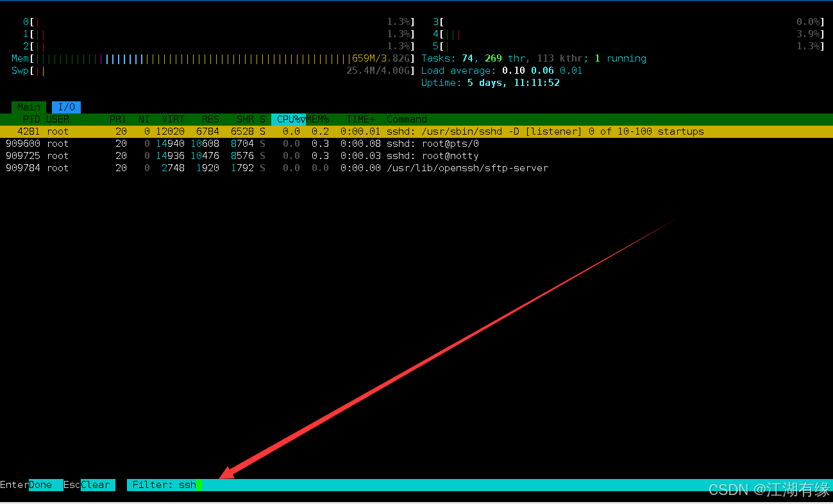Click PID 909725 cell
Viewport: 833px width, 504px height.
click(22, 156)
